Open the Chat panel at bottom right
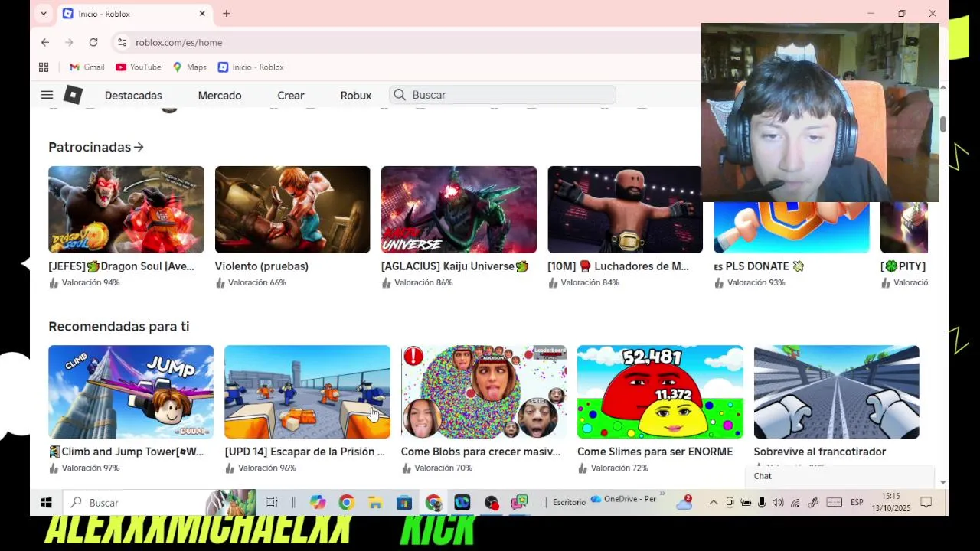980x551 pixels. [x=840, y=476]
